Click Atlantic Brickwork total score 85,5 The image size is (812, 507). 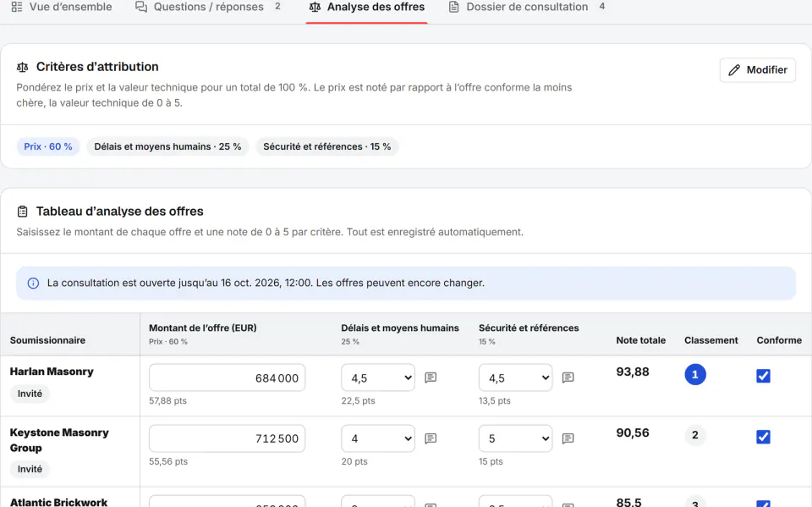pyautogui.click(x=628, y=502)
